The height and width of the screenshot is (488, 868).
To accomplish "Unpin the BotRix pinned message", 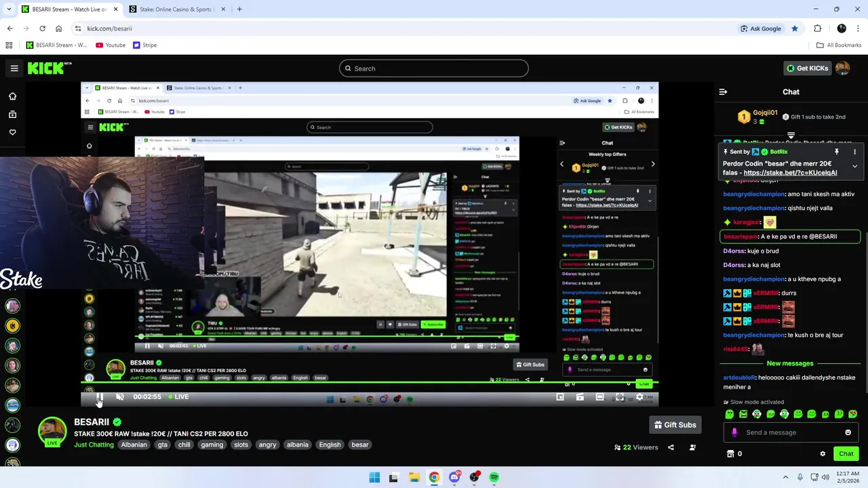I will [x=837, y=152].
